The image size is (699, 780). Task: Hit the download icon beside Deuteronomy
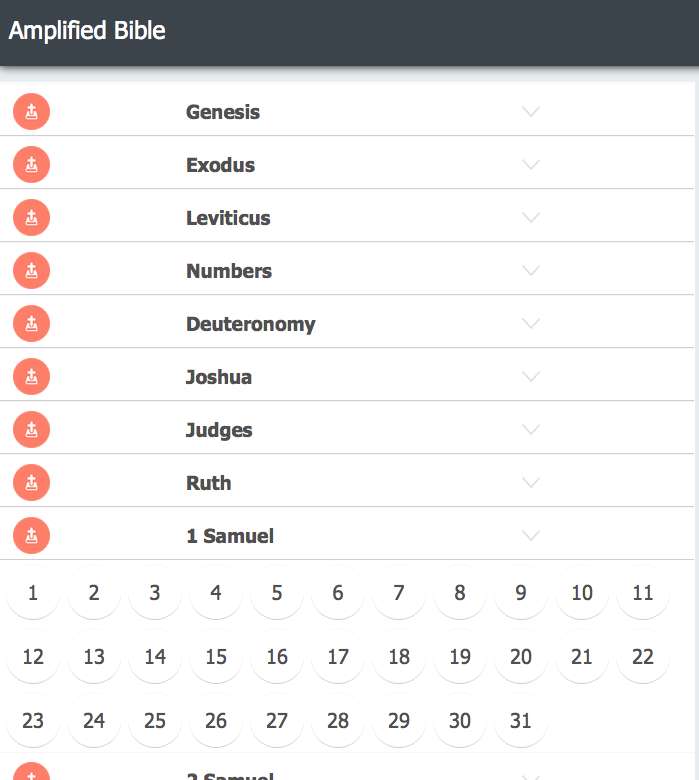(x=31, y=324)
